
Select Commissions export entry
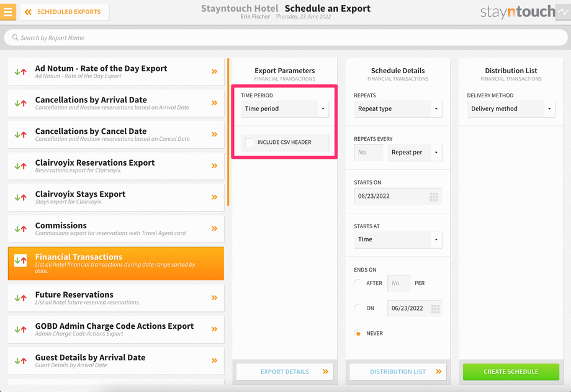(x=116, y=229)
